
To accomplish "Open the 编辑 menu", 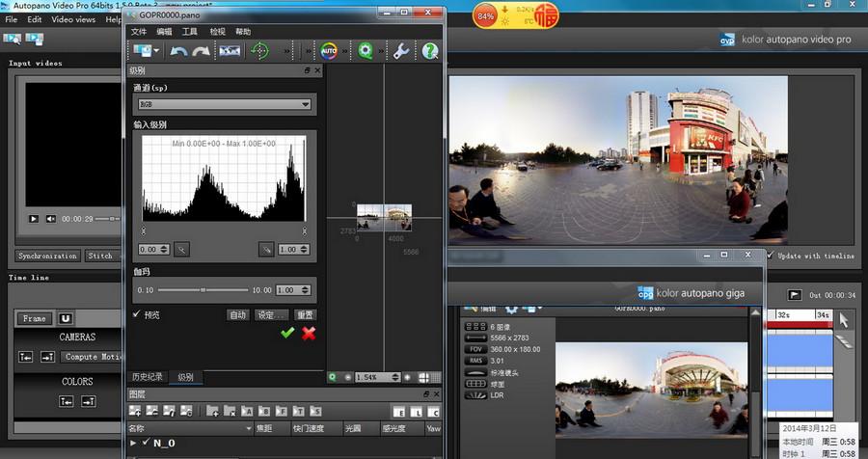I will (x=164, y=32).
